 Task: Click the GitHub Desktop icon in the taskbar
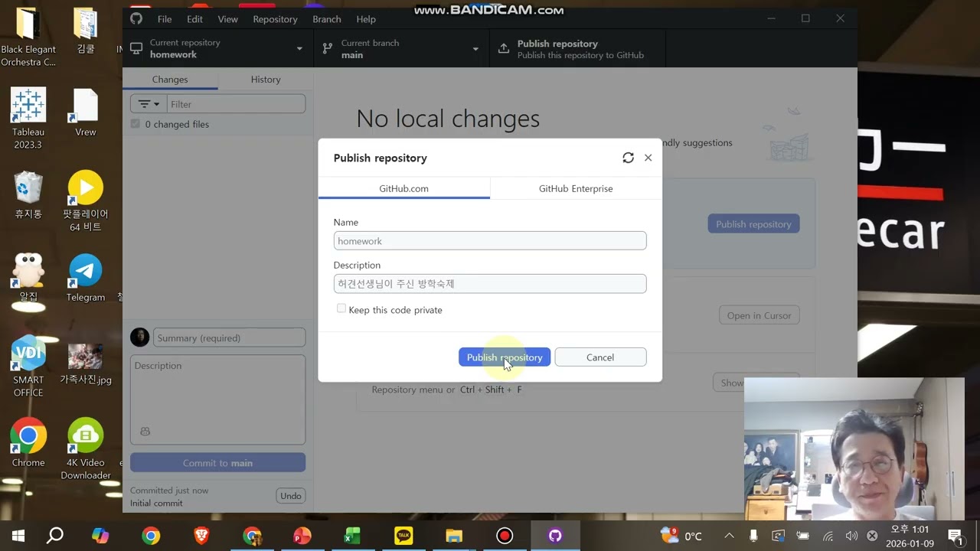pos(555,536)
